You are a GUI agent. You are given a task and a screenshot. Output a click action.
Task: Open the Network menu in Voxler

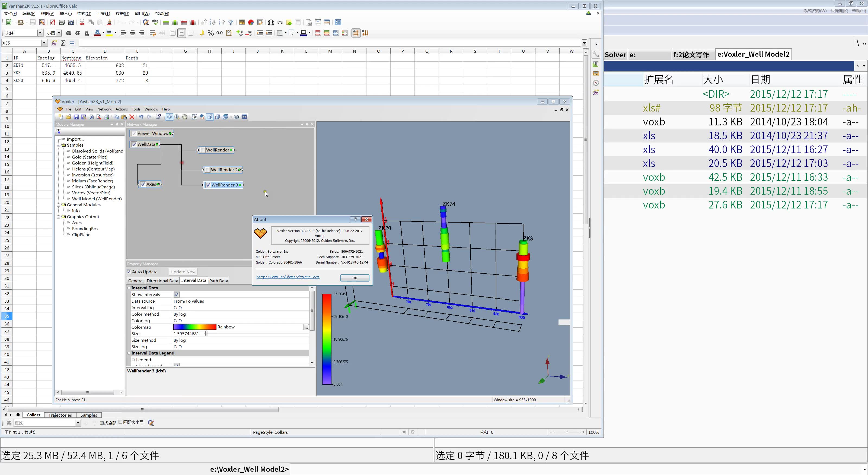[104, 109]
